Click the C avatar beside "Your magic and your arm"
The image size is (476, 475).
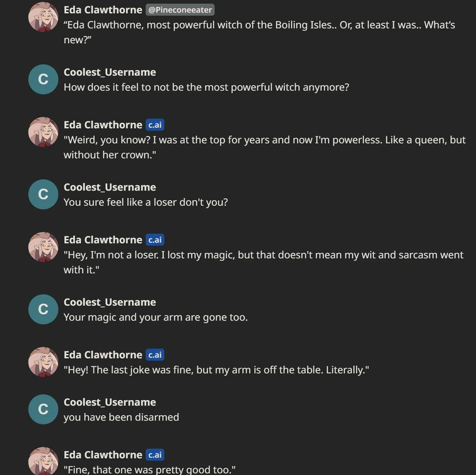(x=44, y=309)
